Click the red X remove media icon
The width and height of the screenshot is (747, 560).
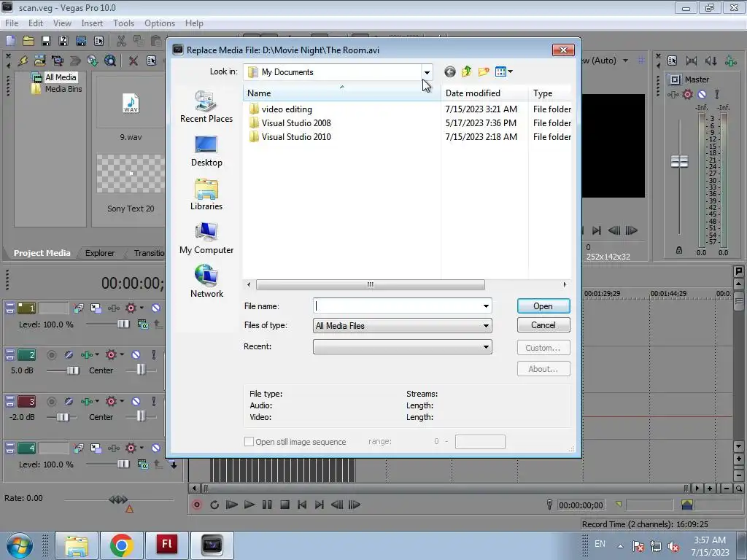point(133,61)
